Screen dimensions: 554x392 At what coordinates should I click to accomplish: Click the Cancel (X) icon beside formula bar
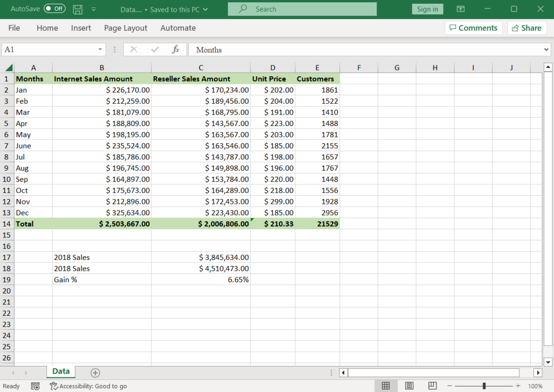(x=134, y=49)
